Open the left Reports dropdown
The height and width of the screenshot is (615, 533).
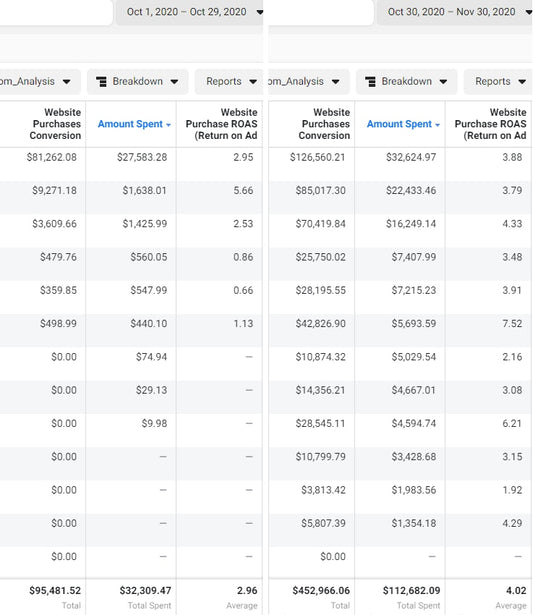click(x=229, y=82)
